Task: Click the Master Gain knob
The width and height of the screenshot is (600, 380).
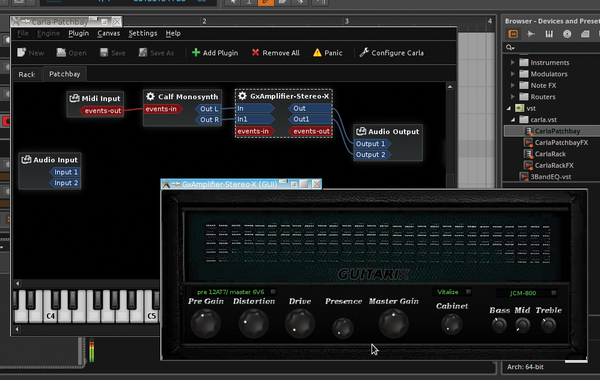Action: pyautogui.click(x=393, y=324)
